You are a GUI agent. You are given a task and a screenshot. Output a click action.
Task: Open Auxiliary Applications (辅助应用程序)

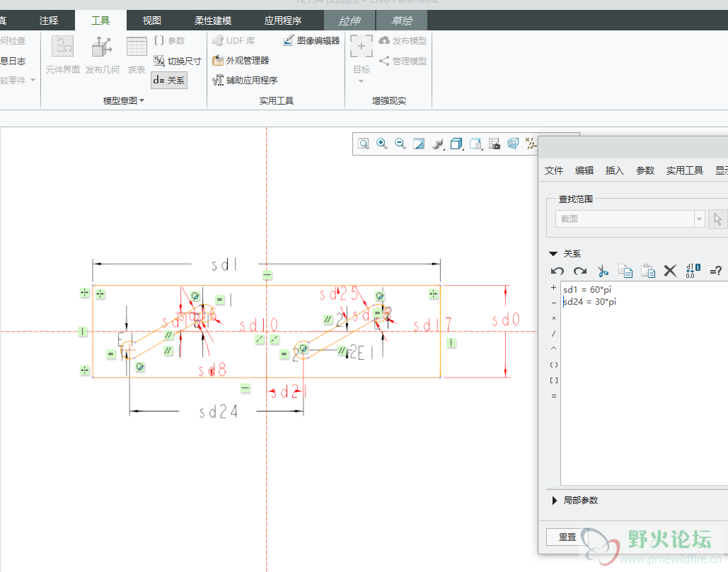245,81
